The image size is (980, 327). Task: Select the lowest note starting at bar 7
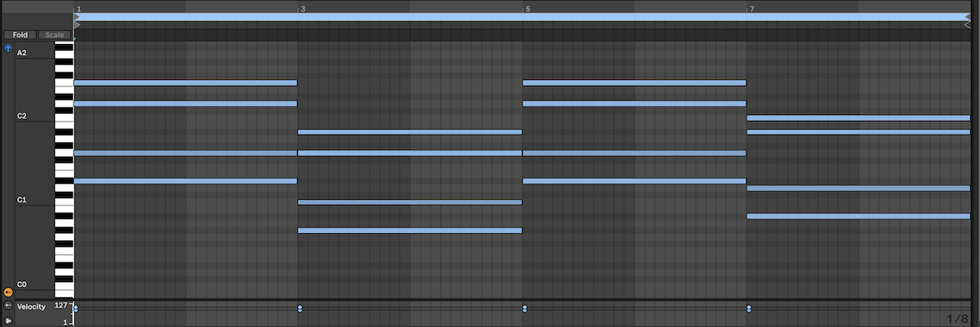(x=858, y=216)
